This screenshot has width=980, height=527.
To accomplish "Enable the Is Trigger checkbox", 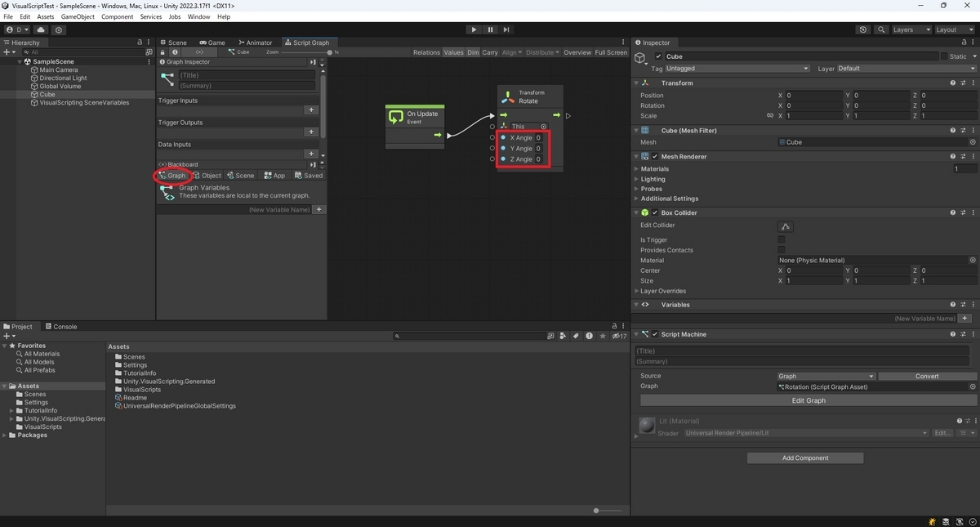I will tap(782, 240).
